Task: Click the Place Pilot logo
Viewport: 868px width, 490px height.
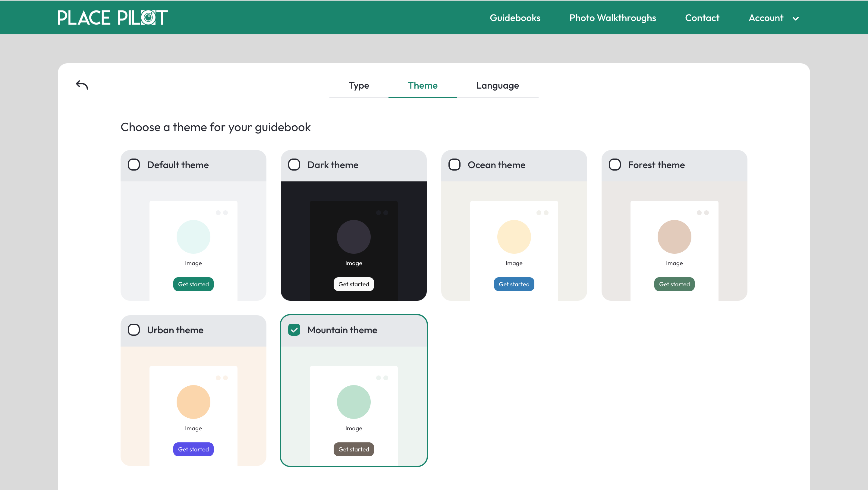Action: pyautogui.click(x=112, y=17)
